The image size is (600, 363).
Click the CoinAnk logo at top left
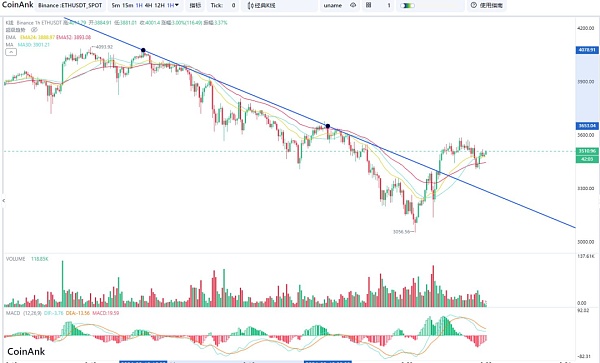coord(17,5)
